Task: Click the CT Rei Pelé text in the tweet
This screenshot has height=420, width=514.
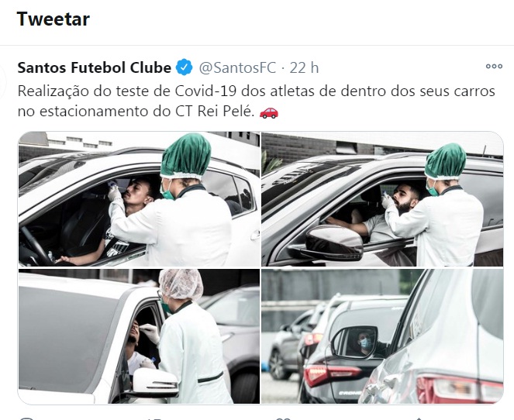Action: click(x=215, y=112)
